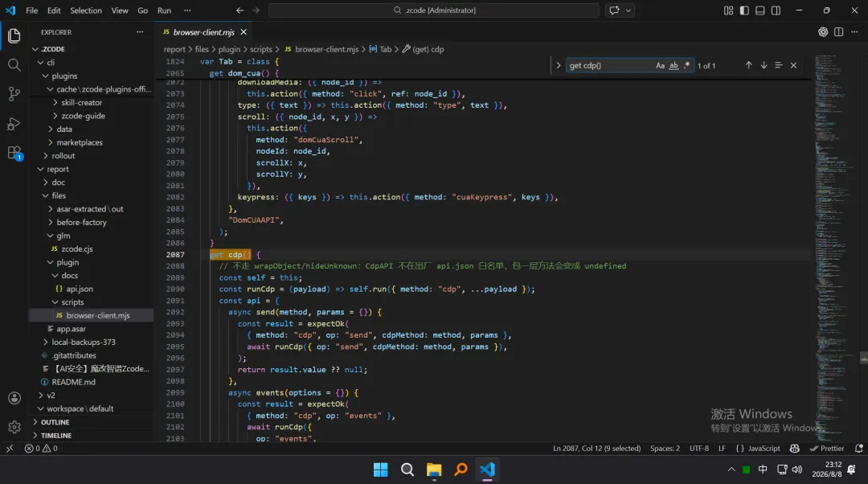Toggle Match Whole Word in find widget
This screenshot has height=484, width=868.
pos(674,65)
